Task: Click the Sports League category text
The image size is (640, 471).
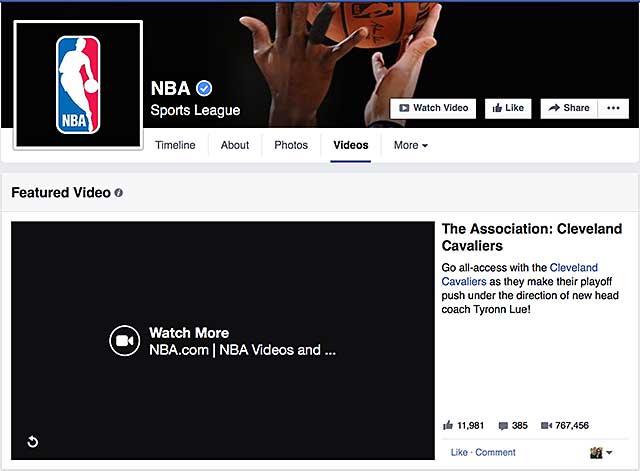Action: 195,110
